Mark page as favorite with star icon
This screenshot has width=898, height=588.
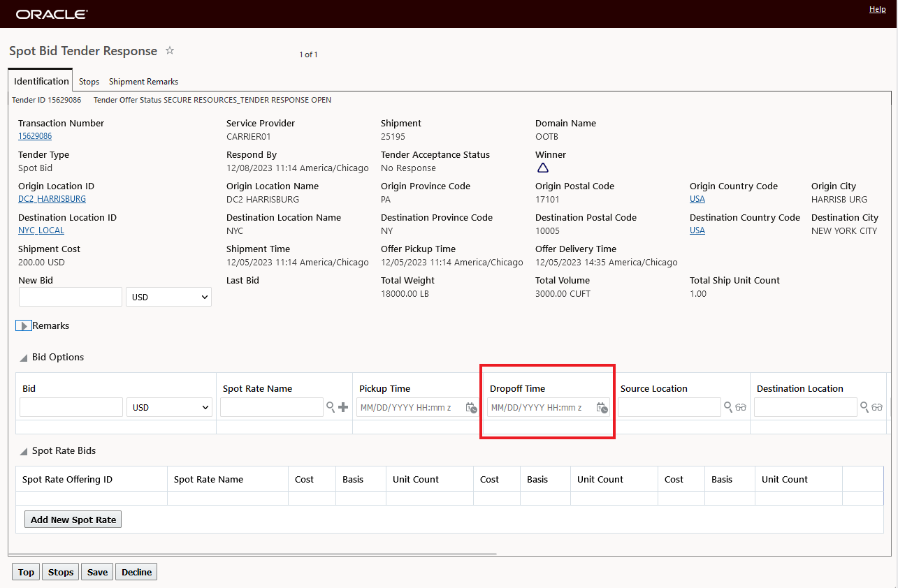point(170,50)
